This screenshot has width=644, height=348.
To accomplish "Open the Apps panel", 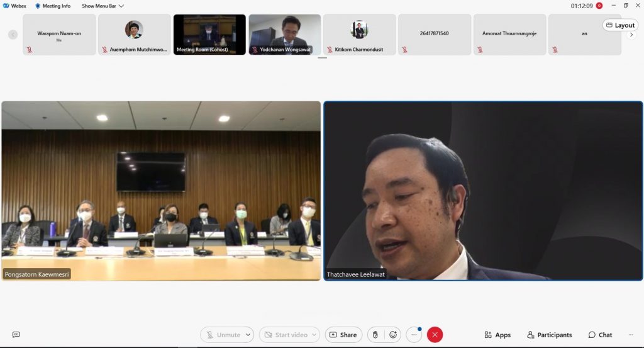I will click(x=497, y=335).
